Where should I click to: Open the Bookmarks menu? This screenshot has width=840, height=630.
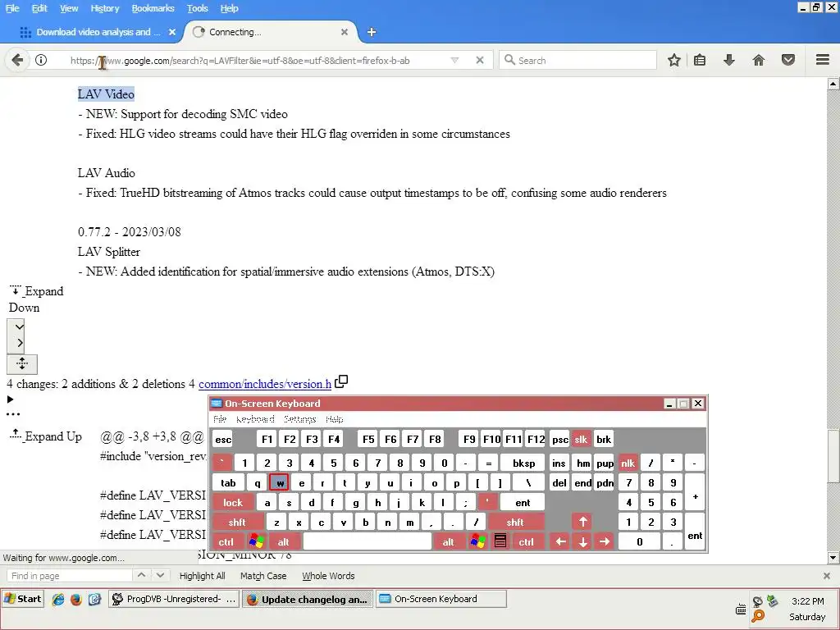coord(153,8)
